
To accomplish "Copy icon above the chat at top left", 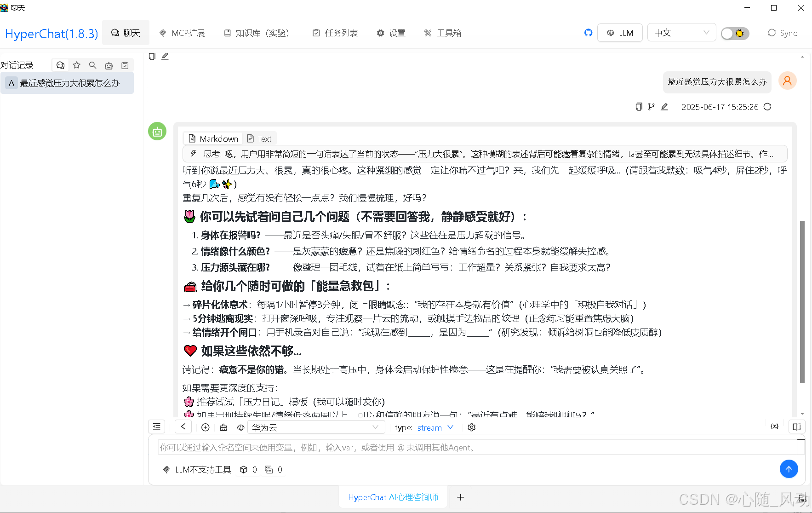I will click(152, 56).
